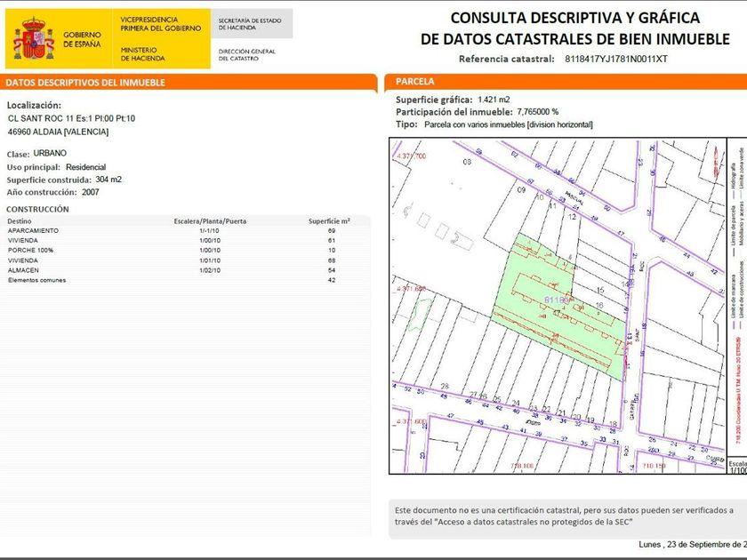This screenshot has height=560, width=747.
Task: Select the 'GOBIERNO DE ESPAÑA' text
Action: click(82, 39)
